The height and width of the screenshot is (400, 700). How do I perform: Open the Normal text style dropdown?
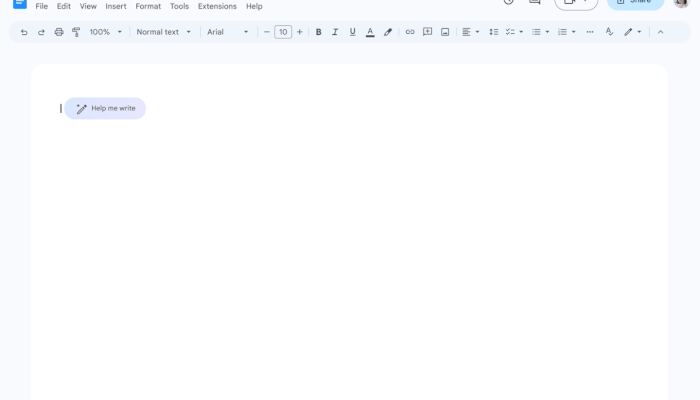[163, 32]
